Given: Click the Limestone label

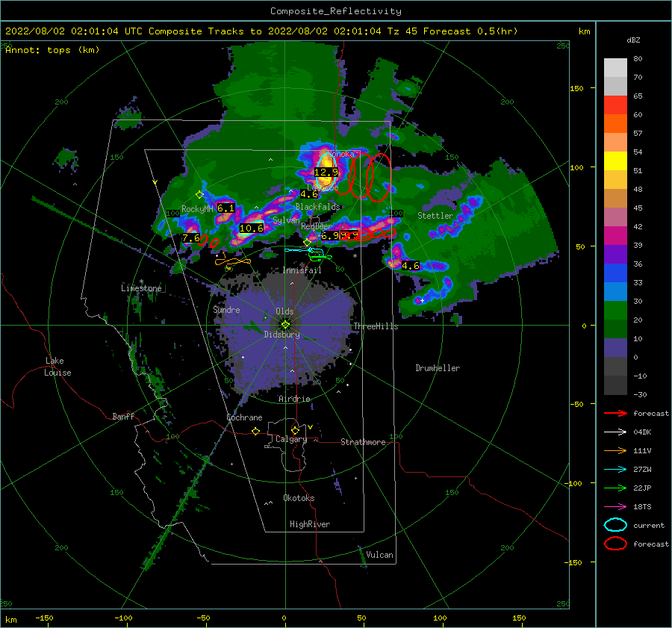Looking at the screenshot, I should click(141, 288).
